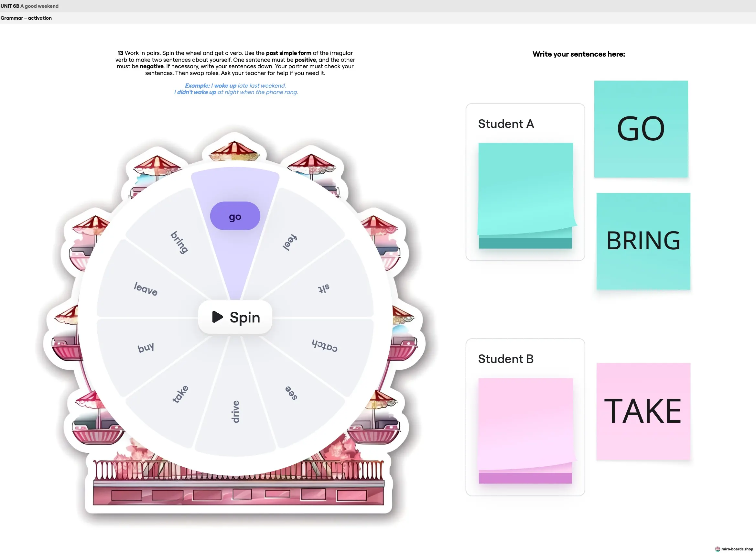Select the exercise 13 instruction paragraph
This screenshot has width=756, height=553.
[x=235, y=63]
